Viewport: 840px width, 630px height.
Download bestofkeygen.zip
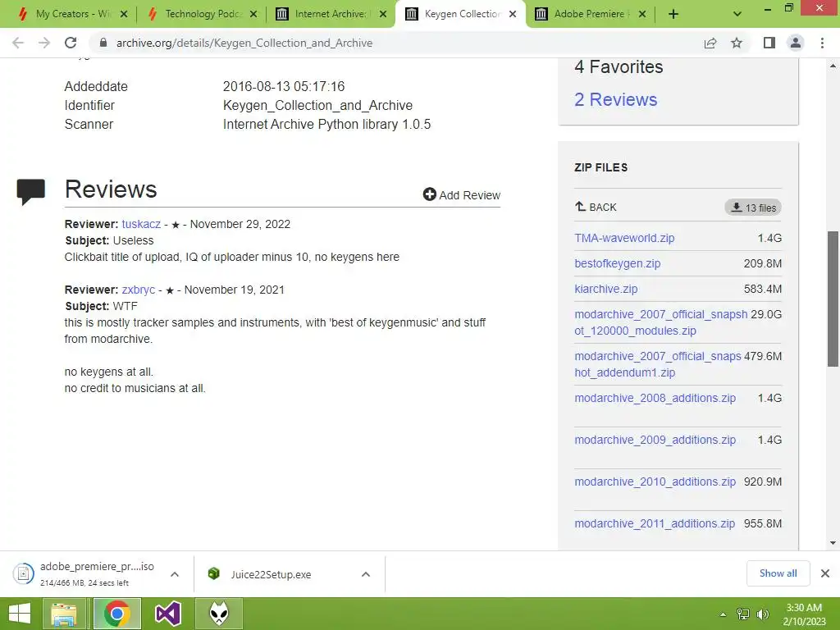617,263
